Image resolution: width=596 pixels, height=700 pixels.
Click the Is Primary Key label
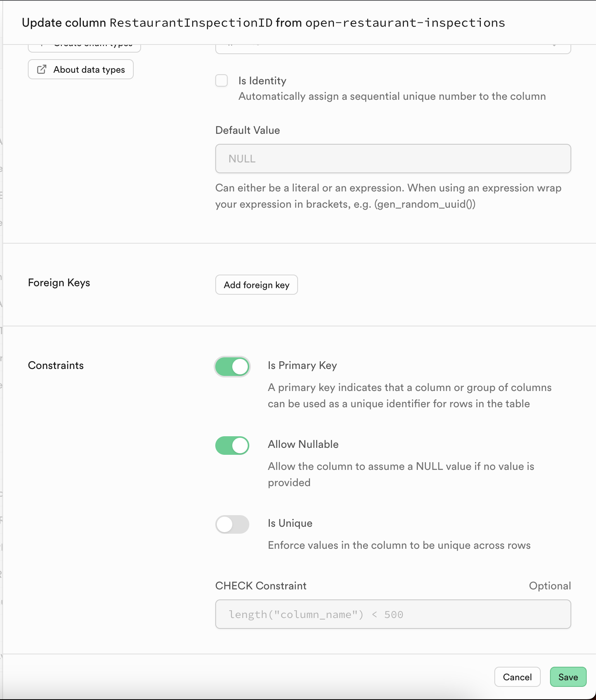302,365
